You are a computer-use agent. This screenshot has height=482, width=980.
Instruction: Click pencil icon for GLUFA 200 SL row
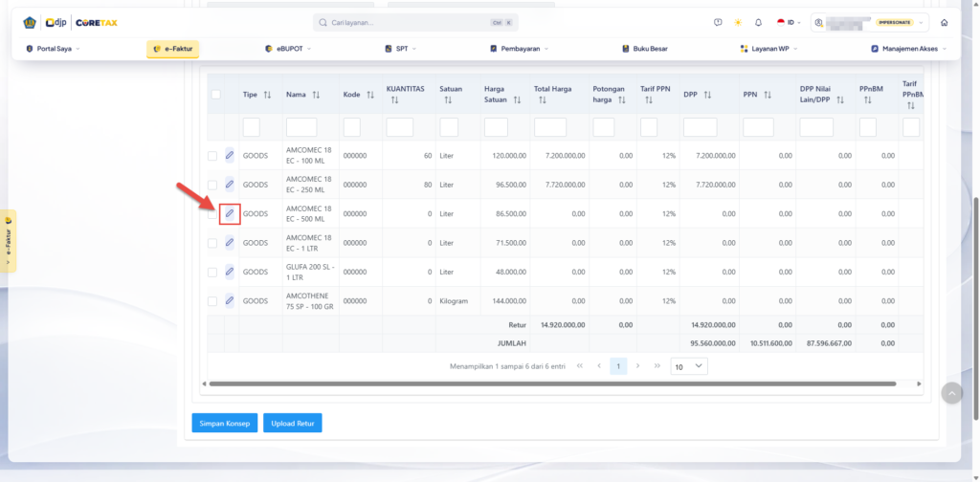point(230,272)
